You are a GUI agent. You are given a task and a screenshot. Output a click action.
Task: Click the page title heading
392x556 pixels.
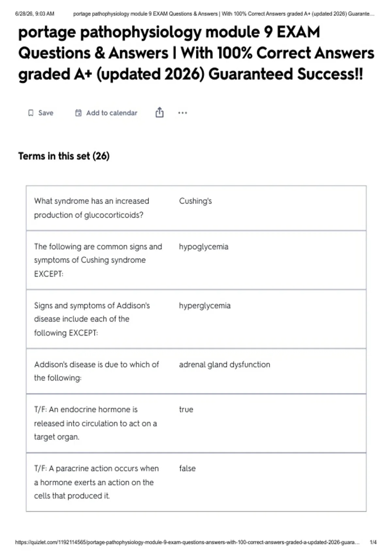pyautogui.click(x=196, y=53)
